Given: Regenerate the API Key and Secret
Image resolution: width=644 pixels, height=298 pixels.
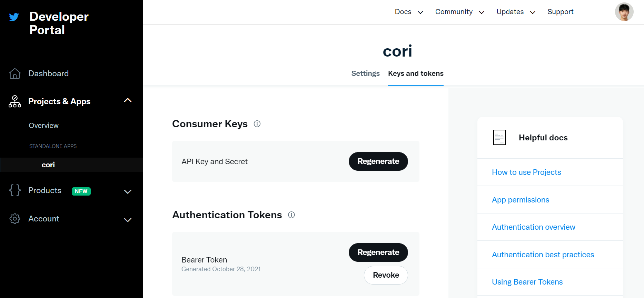Looking at the screenshot, I should (x=378, y=161).
